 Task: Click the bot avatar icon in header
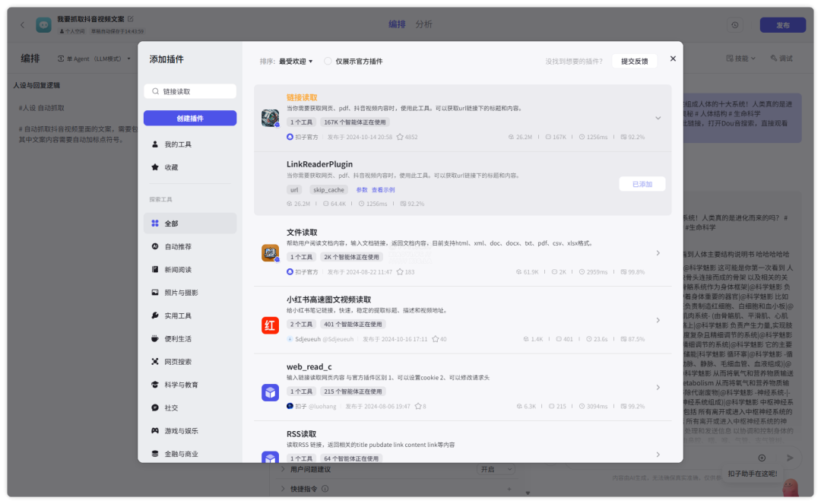click(43, 24)
